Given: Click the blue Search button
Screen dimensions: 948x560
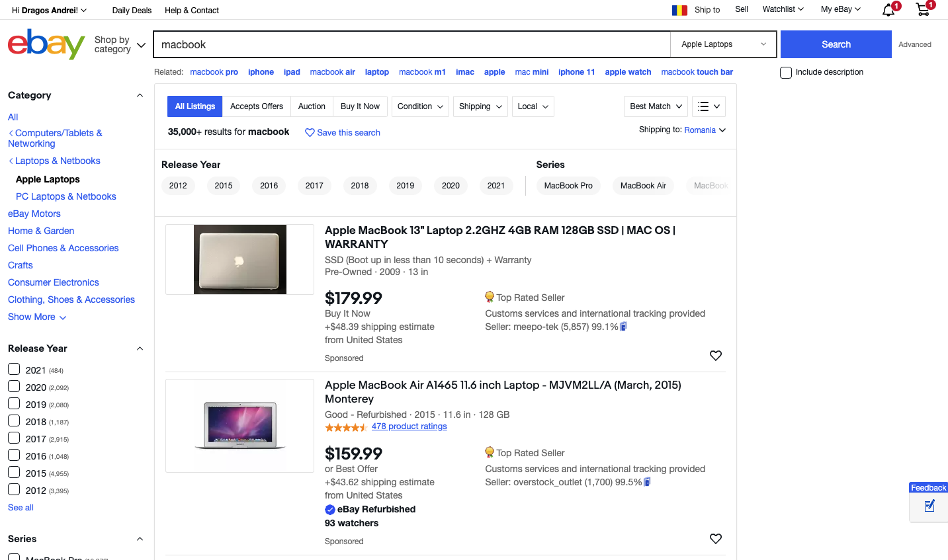Looking at the screenshot, I should pos(836,44).
